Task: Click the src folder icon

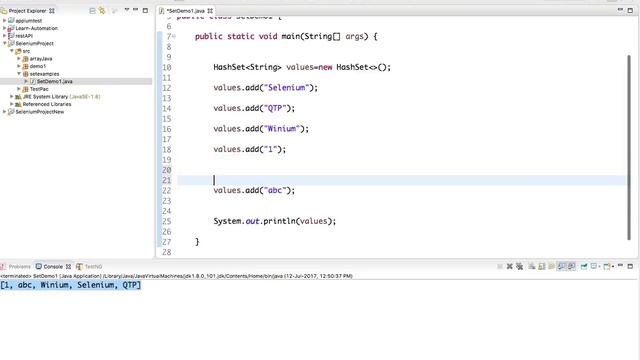Action: pos(18,51)
